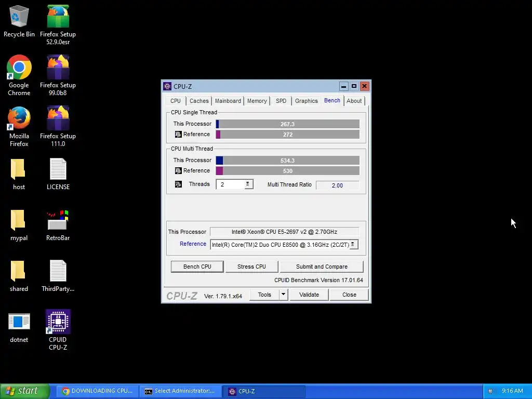532x399 pixels.
Task: Switch to the CPU tab
Action: (x=176, y=101)
